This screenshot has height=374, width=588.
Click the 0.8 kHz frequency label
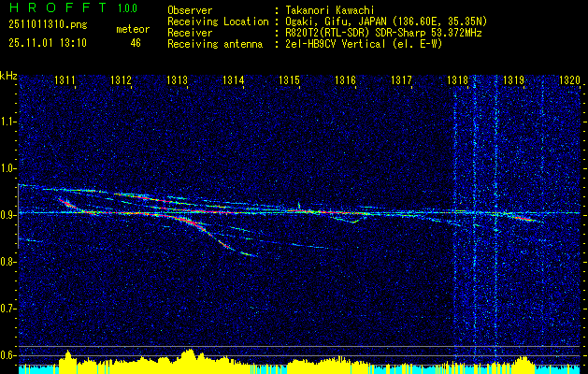click(7, 262)
